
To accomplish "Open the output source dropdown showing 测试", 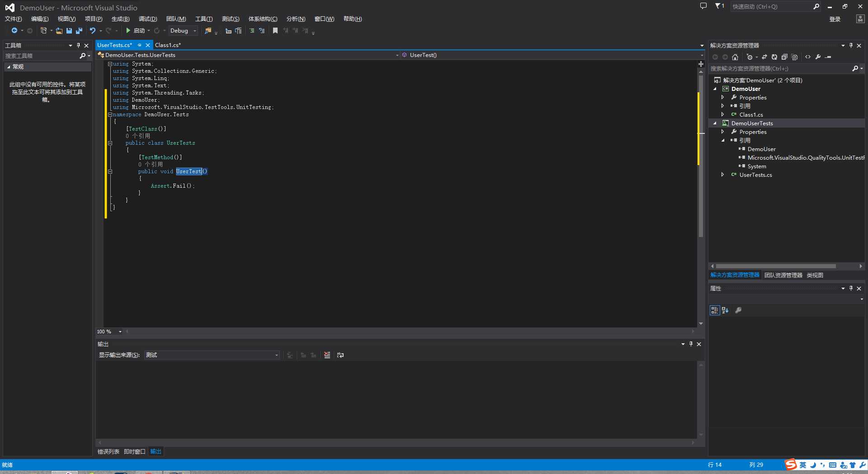I will coord(212,355).
